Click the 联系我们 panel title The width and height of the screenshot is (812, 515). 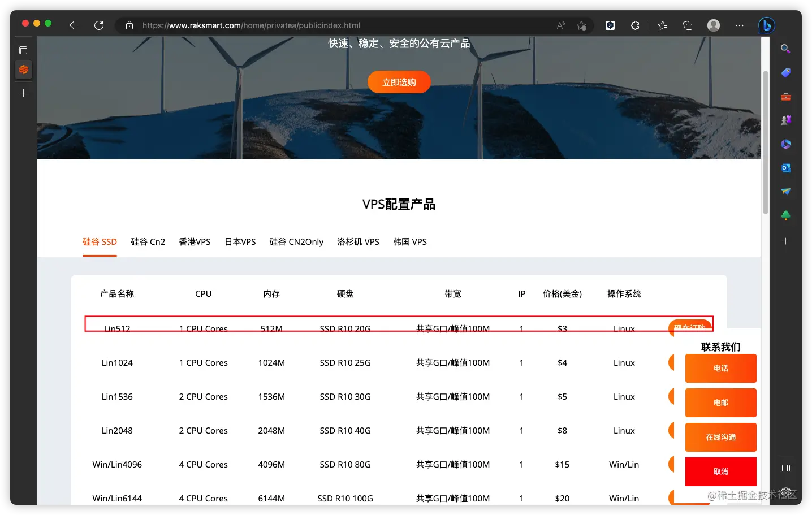point(721,347)
